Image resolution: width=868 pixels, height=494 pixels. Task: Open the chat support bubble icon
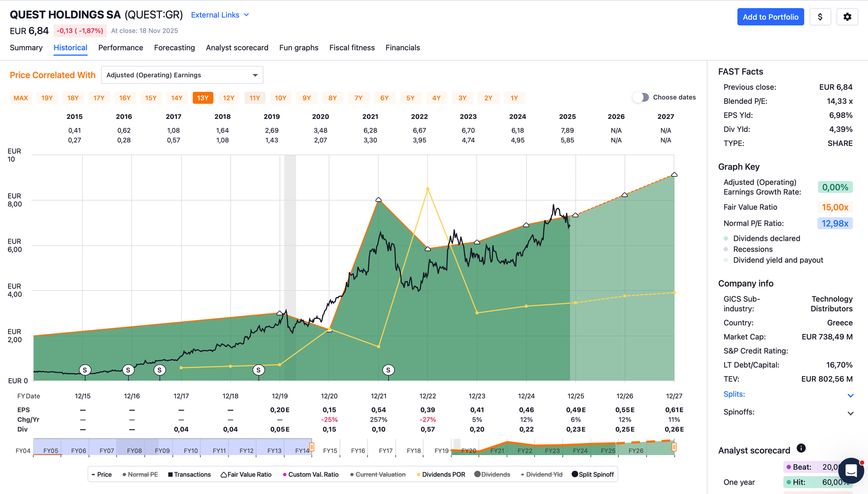[x=851, y=470]
